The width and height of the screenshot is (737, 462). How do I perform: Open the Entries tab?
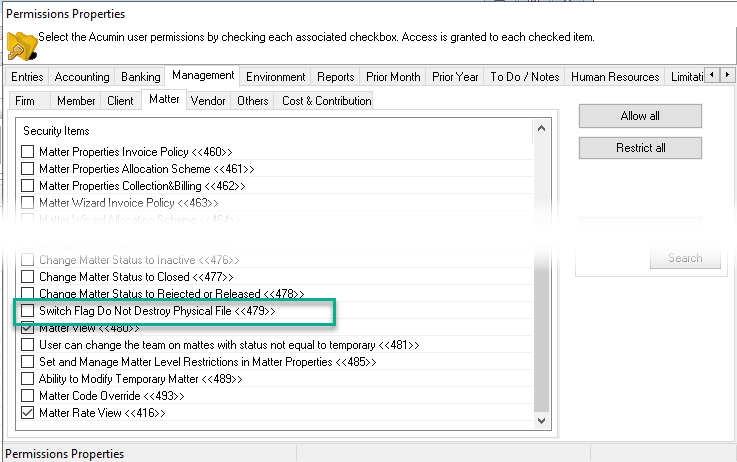coord(27,77)
